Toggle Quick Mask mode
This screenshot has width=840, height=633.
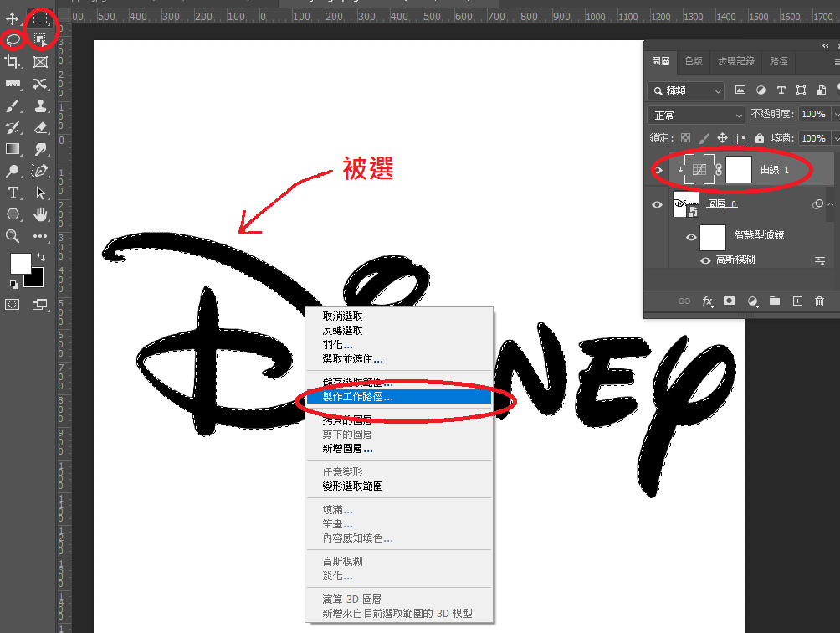tap(13, 305)
